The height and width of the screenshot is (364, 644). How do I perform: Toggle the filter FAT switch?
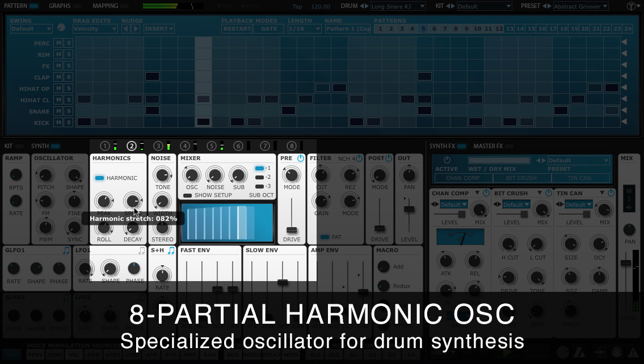coord(325,237)
